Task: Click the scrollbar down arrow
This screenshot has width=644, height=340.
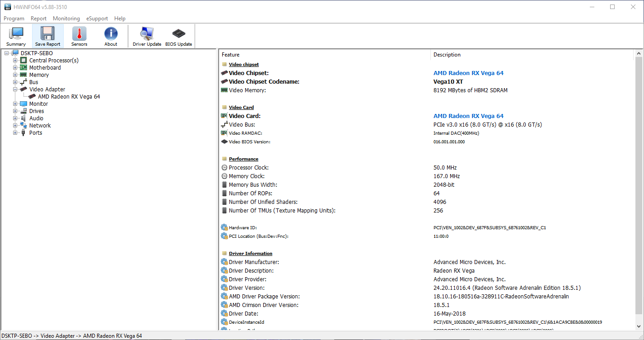Action: pyautogui.click(x=639, y=326)
